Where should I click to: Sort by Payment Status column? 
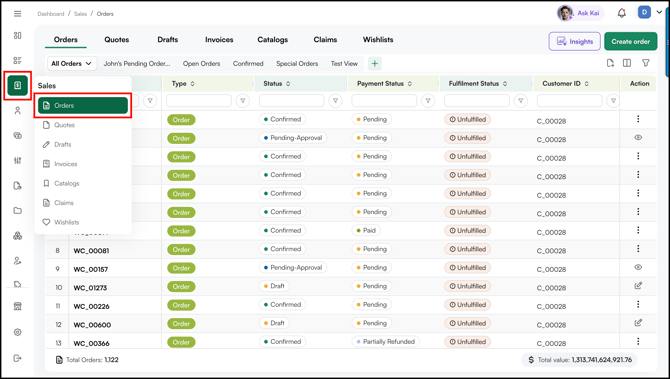(x=410, y=84)
